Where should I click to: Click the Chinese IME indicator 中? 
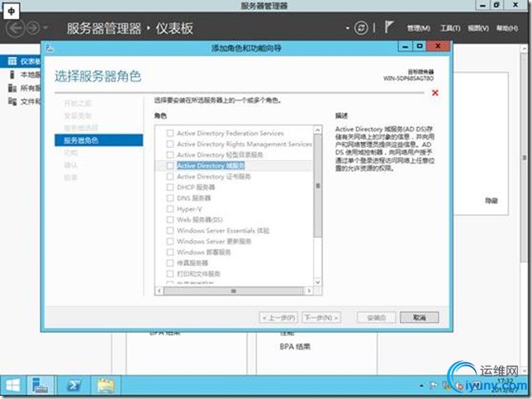point(12,12)
